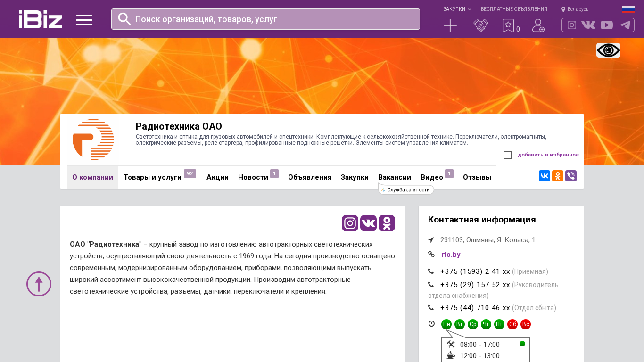Select Tuesday Вт schedule day
644x362 pixels.
pyautogui.click(x=460, y=324)
